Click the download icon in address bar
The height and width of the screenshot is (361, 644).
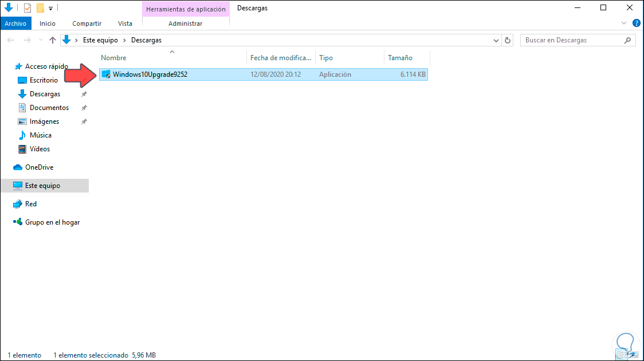(66, 40)
